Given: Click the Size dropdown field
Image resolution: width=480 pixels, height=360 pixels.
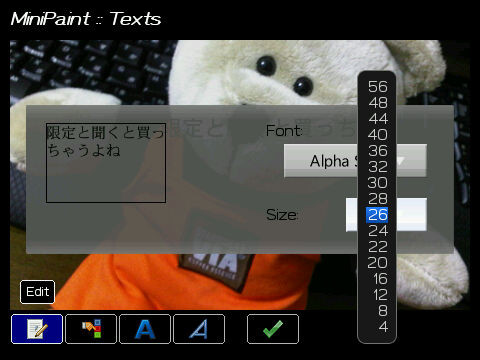Looking at the screenshot, I should 386,215.
